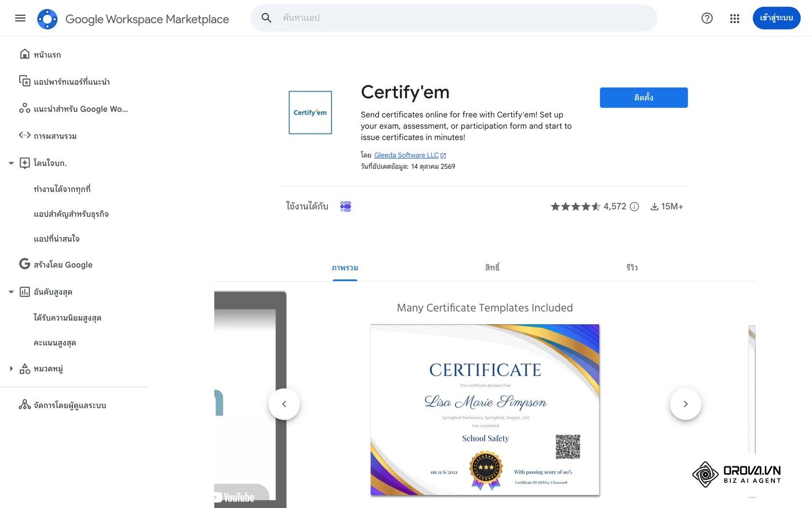The width and height of the screenshot is (812, 508).
Task: Click the เข้าสู่ระบบ sign-in button
Action: coord(776,18)
